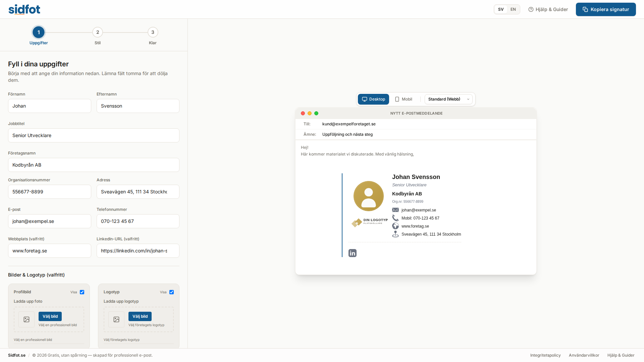
Task: Switch language to SV
Action: click(x=501, y=9)
